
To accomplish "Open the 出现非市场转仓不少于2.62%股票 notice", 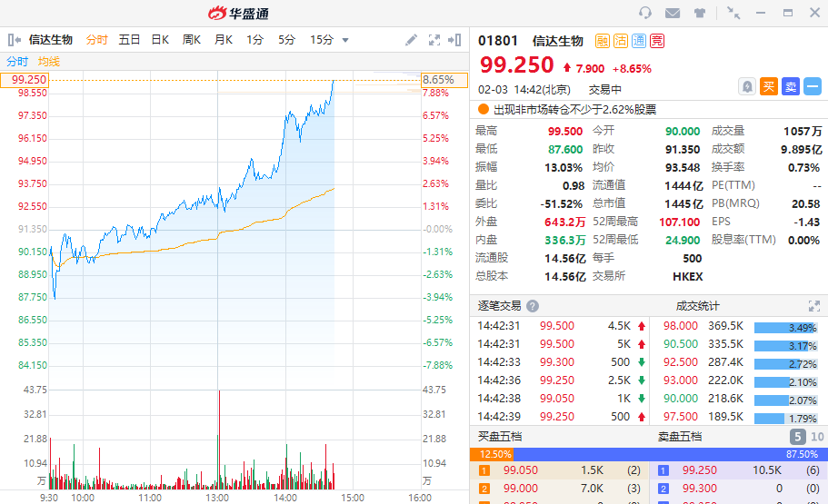I will (x=574, y=109).
